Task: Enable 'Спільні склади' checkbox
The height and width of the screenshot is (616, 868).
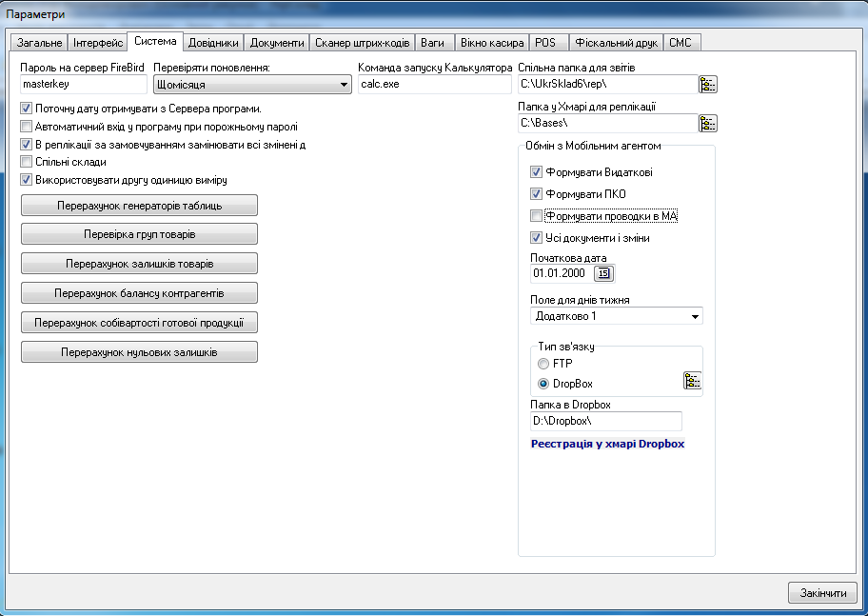Action: [27, 162]
